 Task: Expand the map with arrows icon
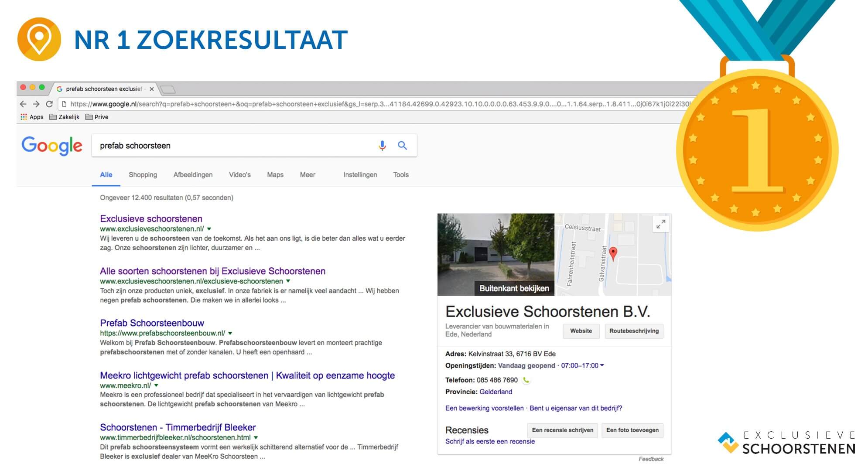pos(661,224)
